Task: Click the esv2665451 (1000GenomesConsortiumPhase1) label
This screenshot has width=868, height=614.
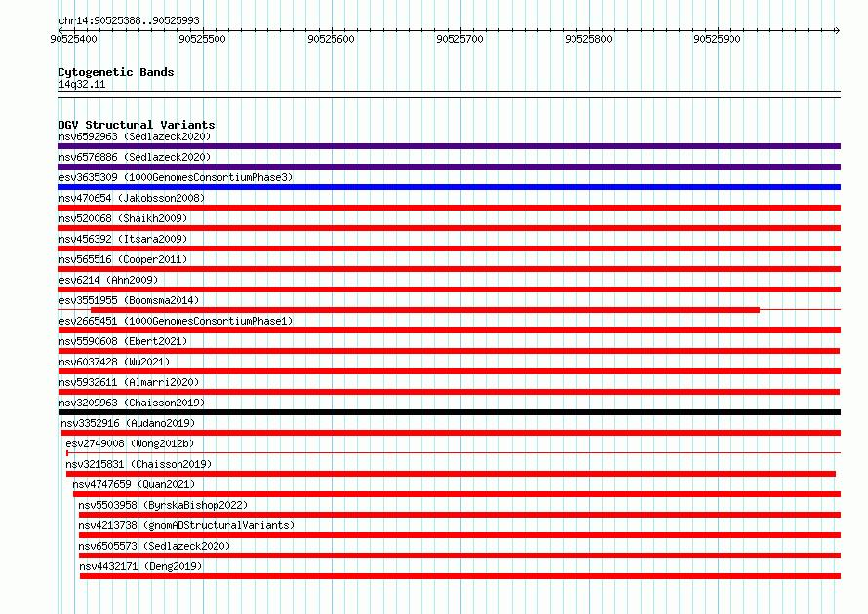Action: coord(176,321)
